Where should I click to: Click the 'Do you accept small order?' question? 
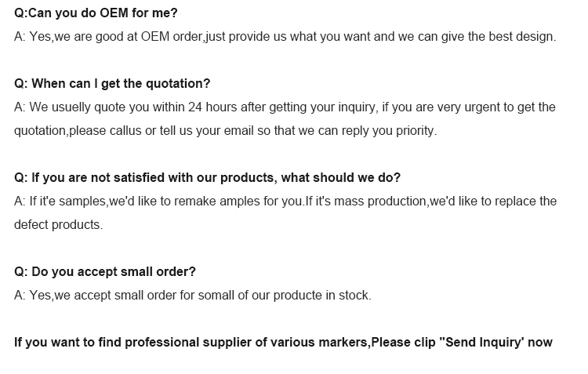pos(105,272)
